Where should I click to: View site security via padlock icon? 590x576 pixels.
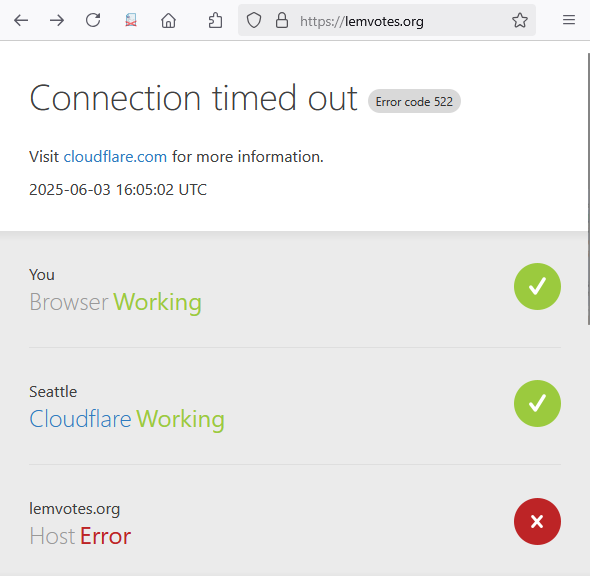(282, 20)
